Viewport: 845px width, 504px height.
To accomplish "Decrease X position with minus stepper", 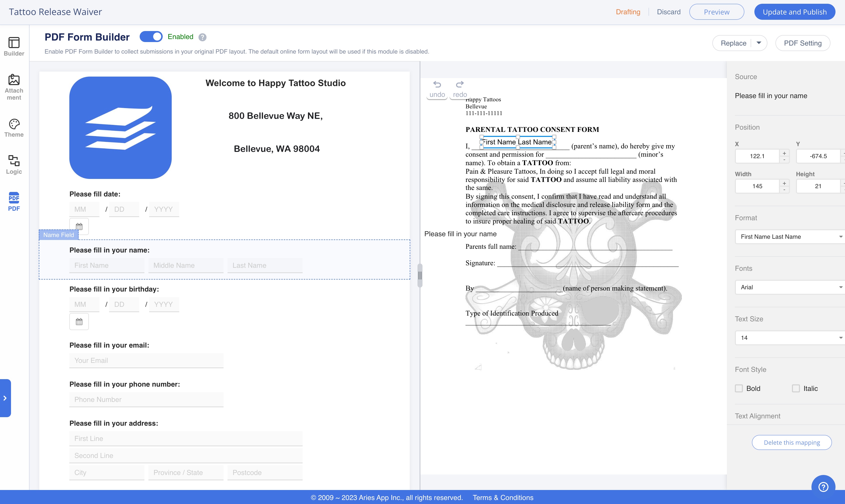I will (x=784, y=160).
